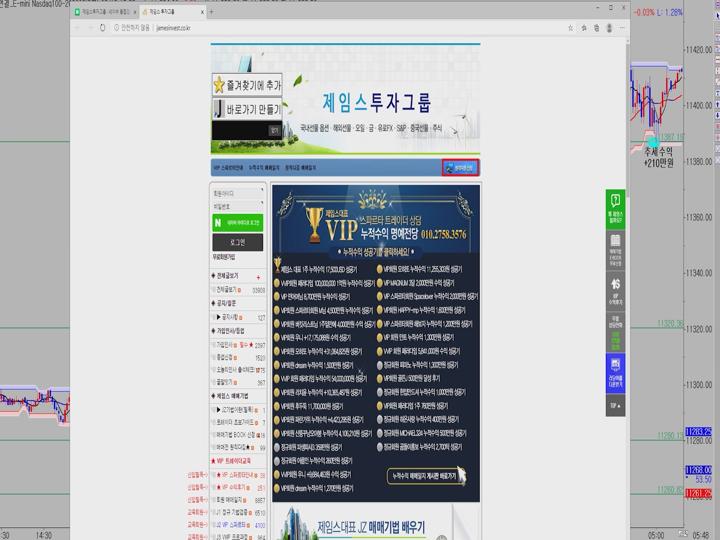Open the ★ VIP 수익후기 board row
The height and width of the screenshot is (540, 720).
pyautogui.click(x=238, y=487)
